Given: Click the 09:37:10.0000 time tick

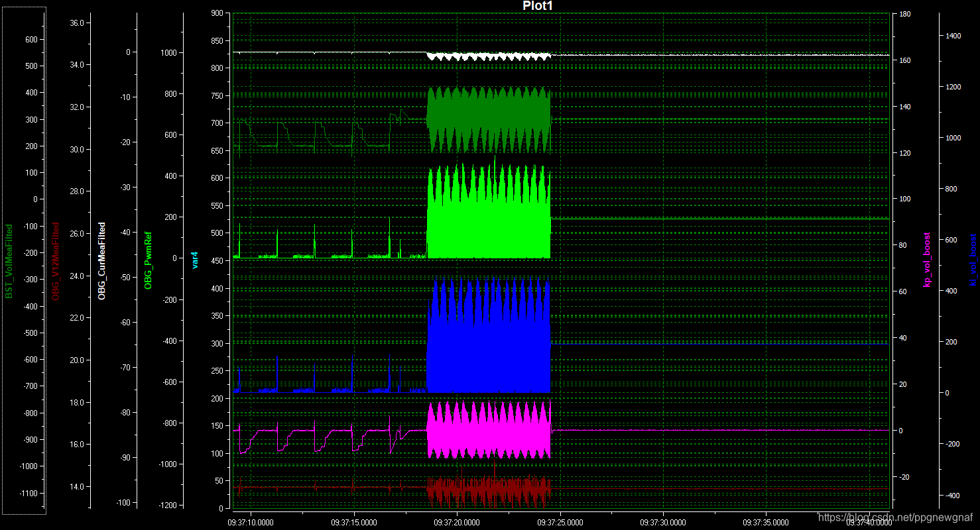Looking at the screenshot, I should tap(251, 522).
